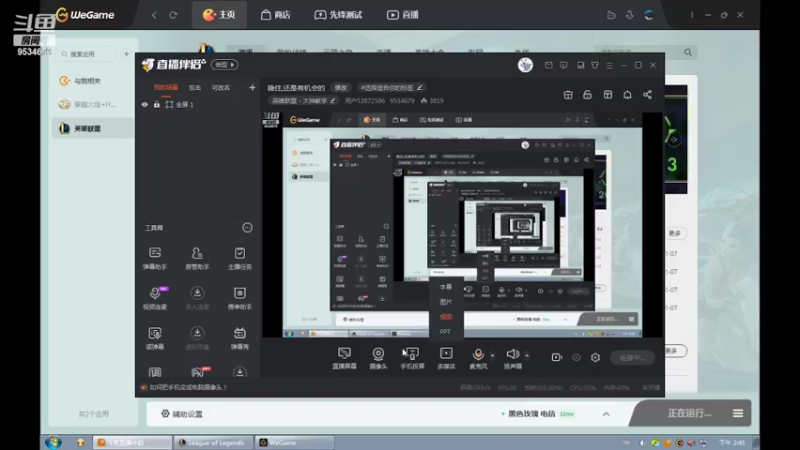Open the 弹幕助手 tool in toolbox
The height and width of the screenshot is (450, 800).
pos(155,258)
